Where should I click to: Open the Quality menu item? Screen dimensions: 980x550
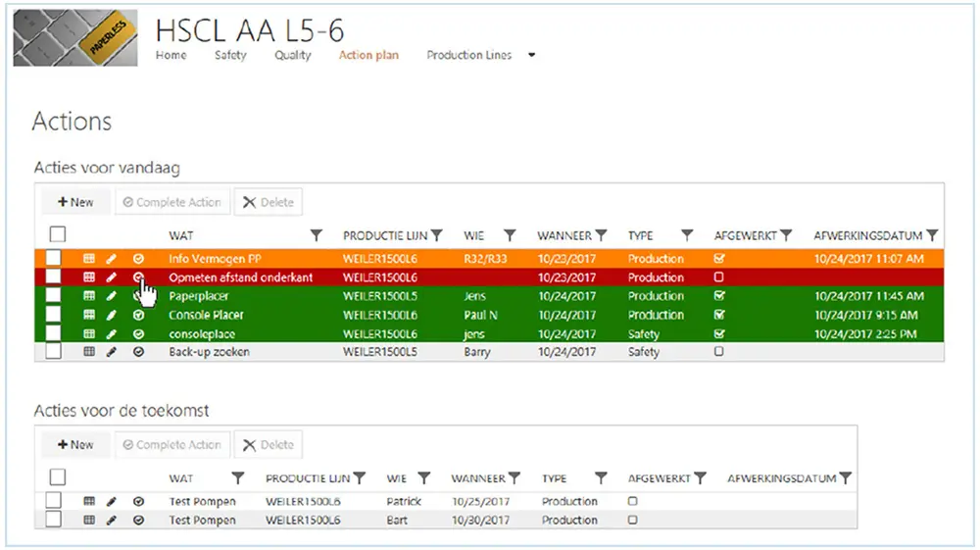292,55
